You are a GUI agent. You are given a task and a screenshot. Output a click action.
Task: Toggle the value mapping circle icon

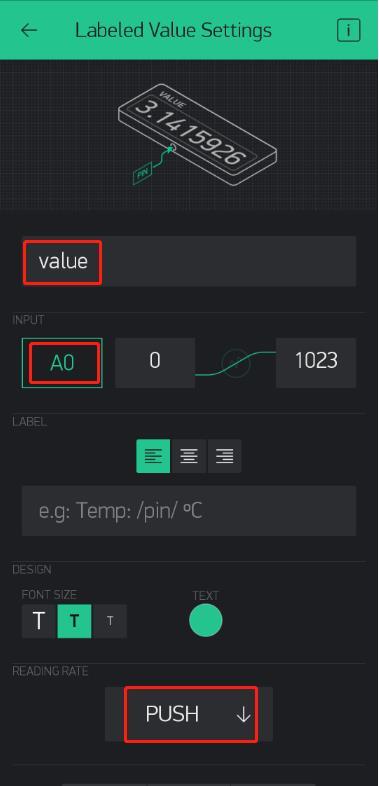[x=236, y=362]
